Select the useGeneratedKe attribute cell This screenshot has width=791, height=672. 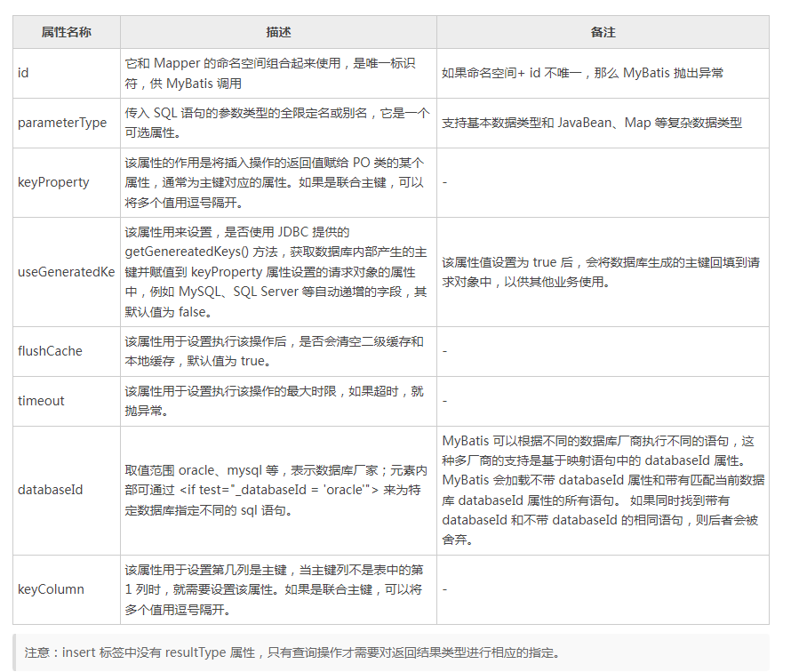tap(66, 272)
